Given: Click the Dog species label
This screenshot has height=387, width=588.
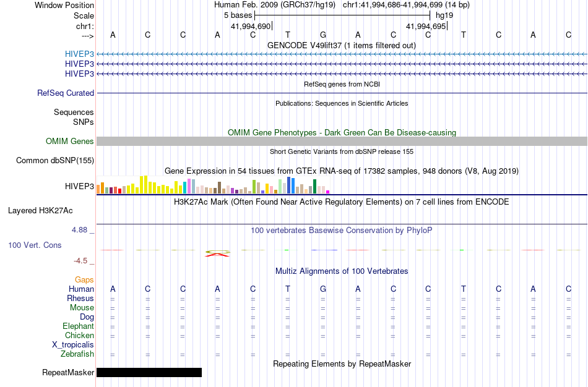Looking at the screenshot, I should [x=87, y=317].
